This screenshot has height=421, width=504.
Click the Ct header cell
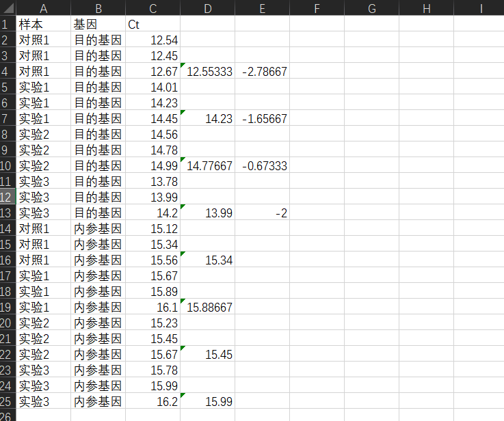click(x=152, y=25)
